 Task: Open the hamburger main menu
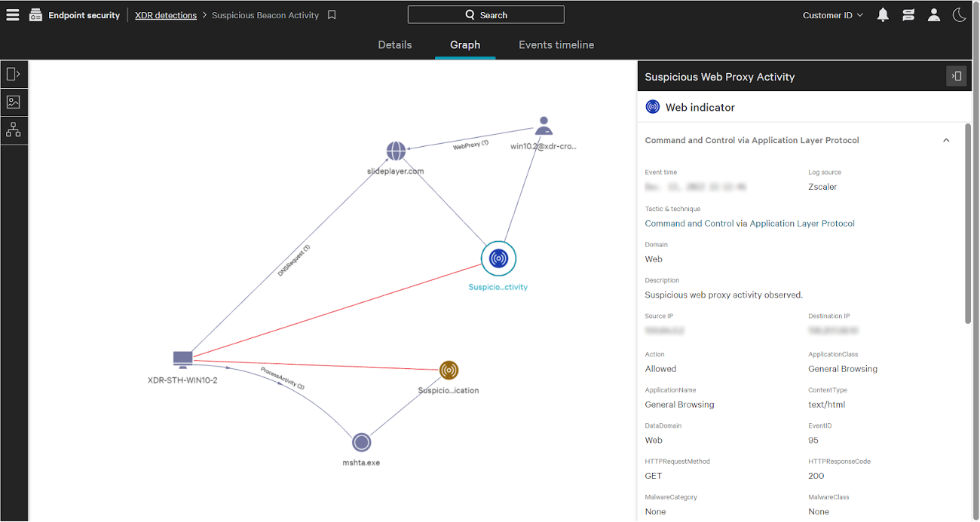[12, 14]
